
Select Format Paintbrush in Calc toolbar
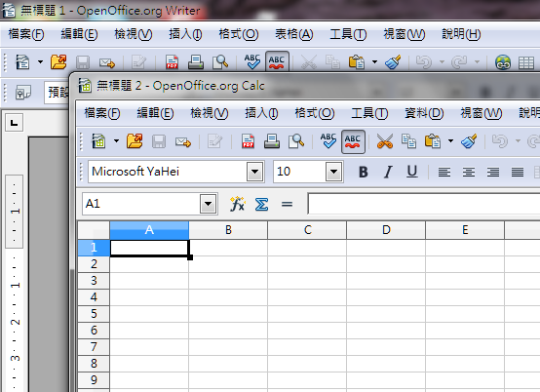[469, 140]
